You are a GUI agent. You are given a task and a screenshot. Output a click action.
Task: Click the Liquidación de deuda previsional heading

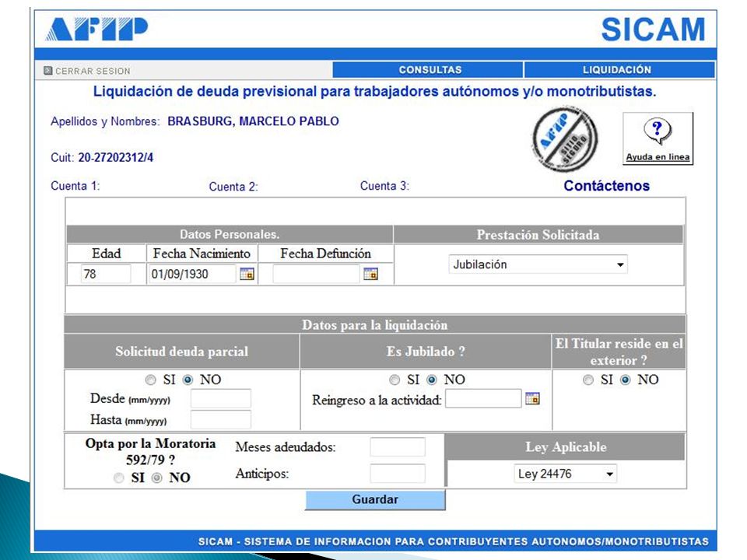[x=374, y=92]
